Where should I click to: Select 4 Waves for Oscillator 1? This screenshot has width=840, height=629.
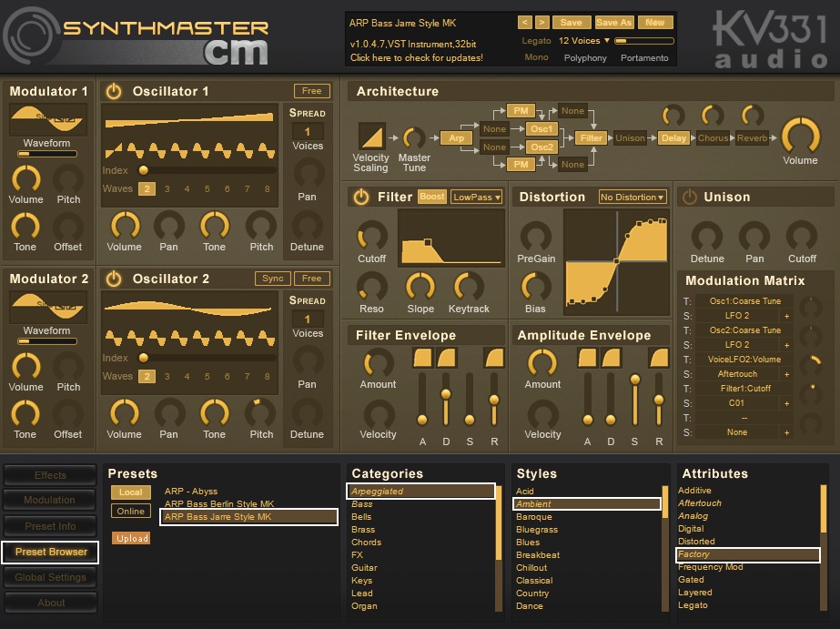tap(187, 189)
